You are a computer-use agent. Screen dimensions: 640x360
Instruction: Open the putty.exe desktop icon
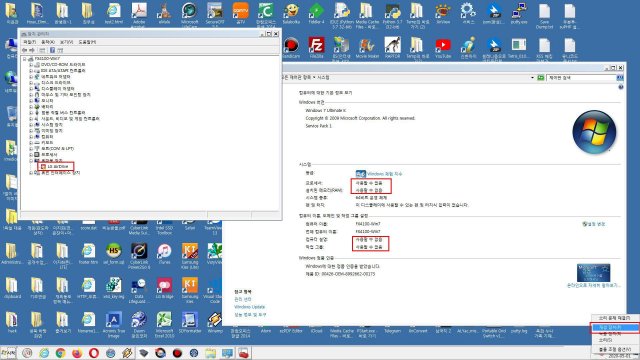point(519,14)
